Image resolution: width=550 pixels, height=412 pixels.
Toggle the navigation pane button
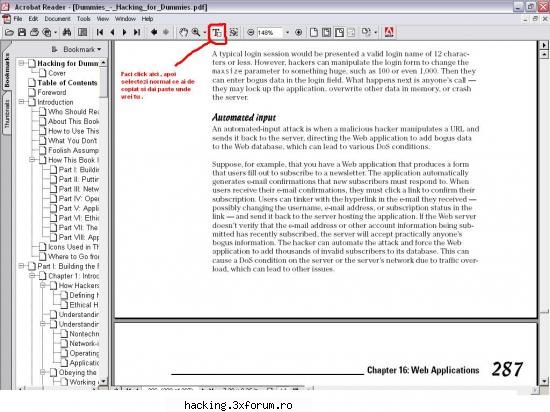click(82, 32)
